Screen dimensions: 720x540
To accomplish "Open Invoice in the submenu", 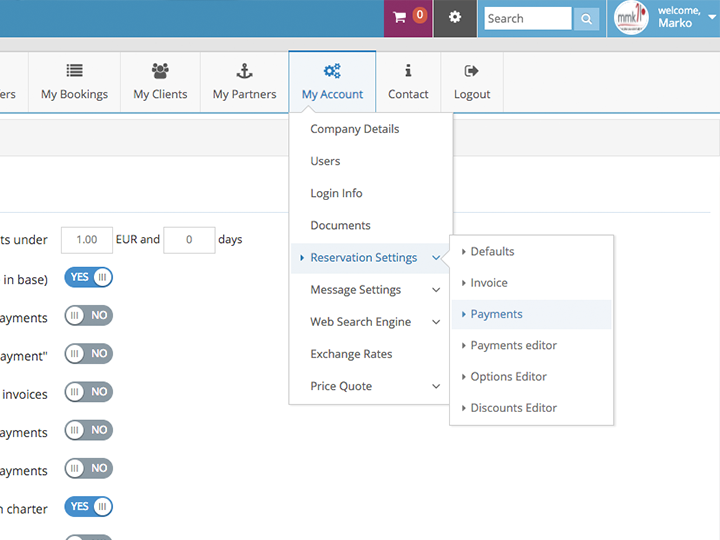I will point(489,283).
